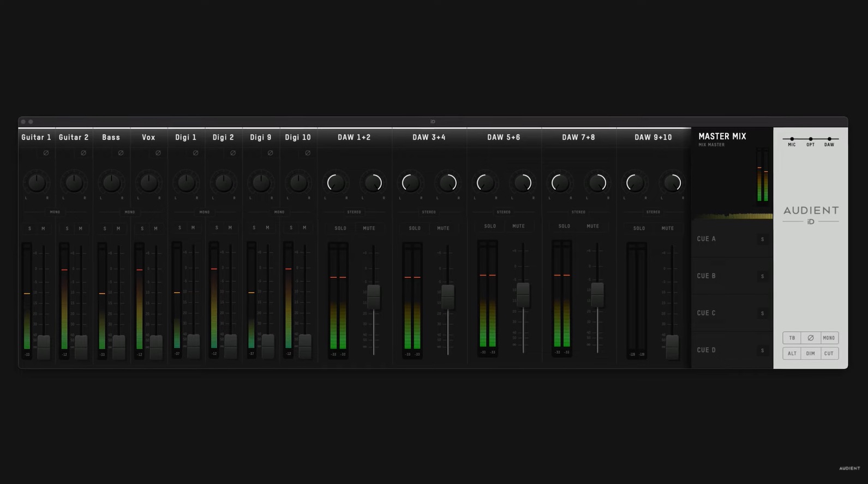The height and width of the screenshot is (484, 868).
Task: Solo the DAW 7+8 channel
Action: [564, 226]
